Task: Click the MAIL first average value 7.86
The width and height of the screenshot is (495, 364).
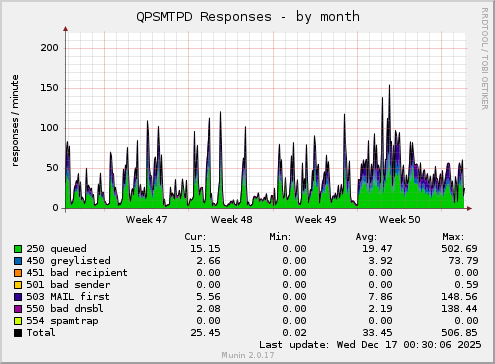Action: [x=380, y=297]
